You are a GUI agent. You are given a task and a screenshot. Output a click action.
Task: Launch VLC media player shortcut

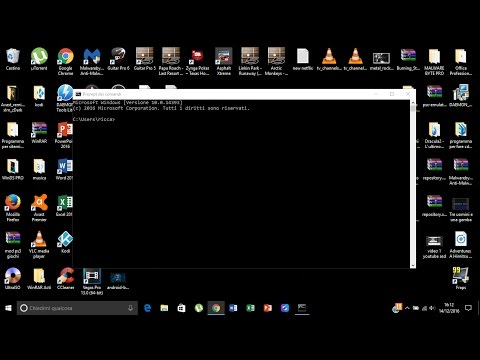point(39,244)
